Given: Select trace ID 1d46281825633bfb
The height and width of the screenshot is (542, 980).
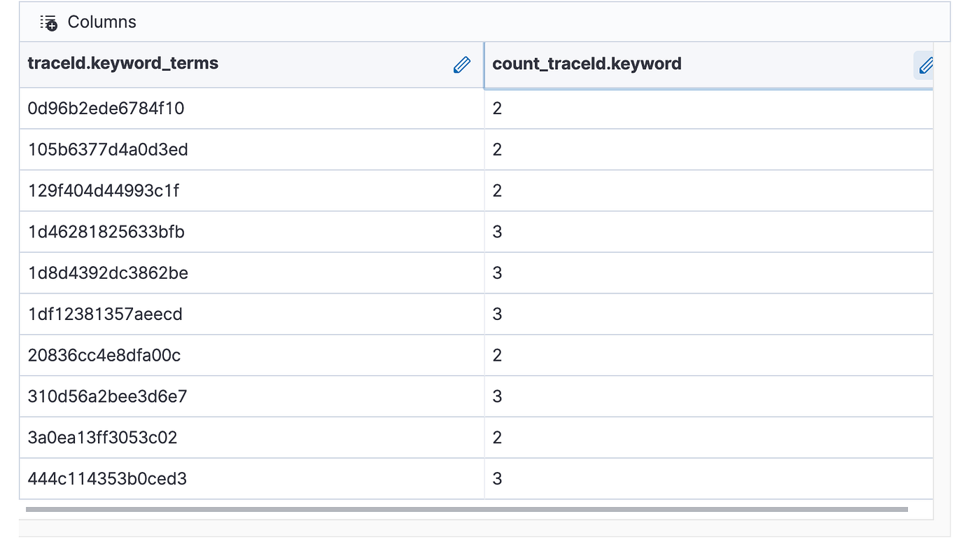Looking at the screenshot, I should point(106,232).
